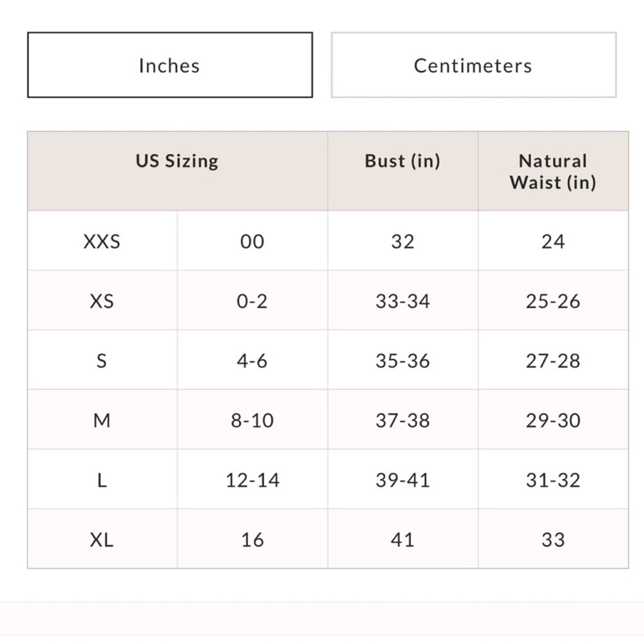The image size is (644, 644).
Task: Select the L size cell
Action: pos(102,479)
